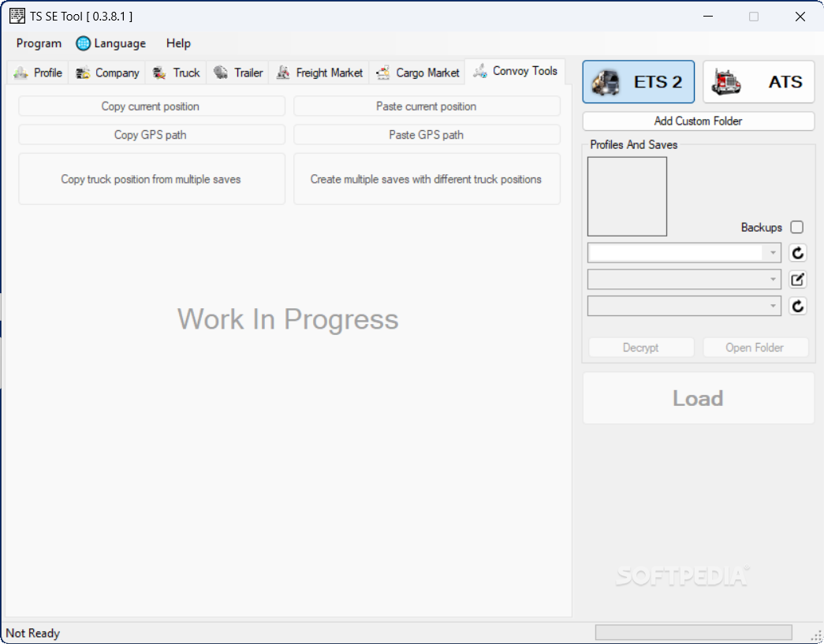Enable the Backups checkbox
Screen dimensions: 824x644
[x=796, y=227]
